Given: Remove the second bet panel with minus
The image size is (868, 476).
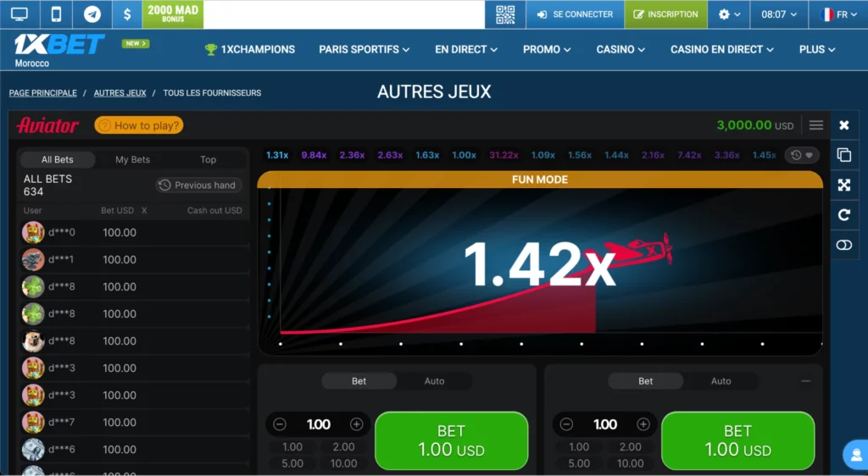Looking at the screenshot, I should 805,381.
